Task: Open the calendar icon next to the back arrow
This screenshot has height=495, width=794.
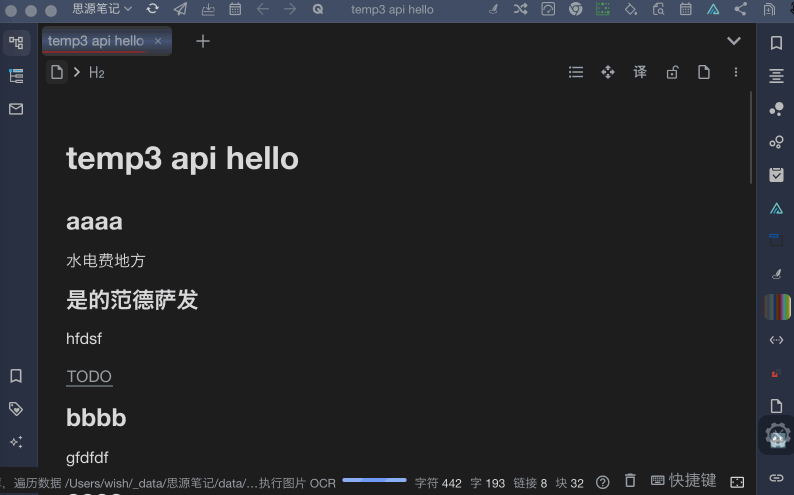Action: click(235, 9)
